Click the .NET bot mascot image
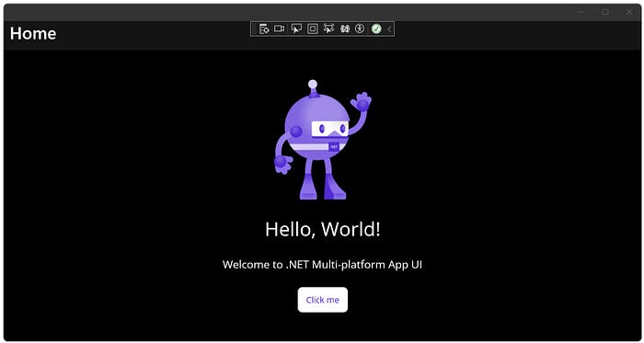The height and width of the screenshot is (343, 644). point(322,140)
